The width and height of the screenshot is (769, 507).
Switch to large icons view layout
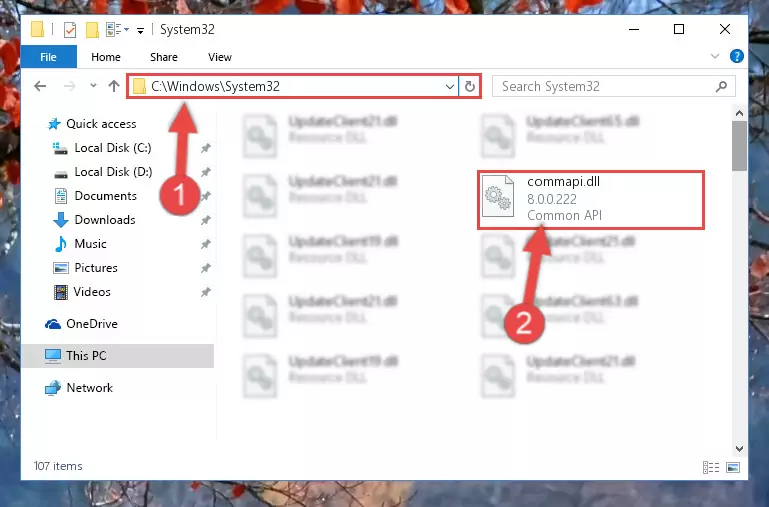pyautogui.click(x=733, y=467)
